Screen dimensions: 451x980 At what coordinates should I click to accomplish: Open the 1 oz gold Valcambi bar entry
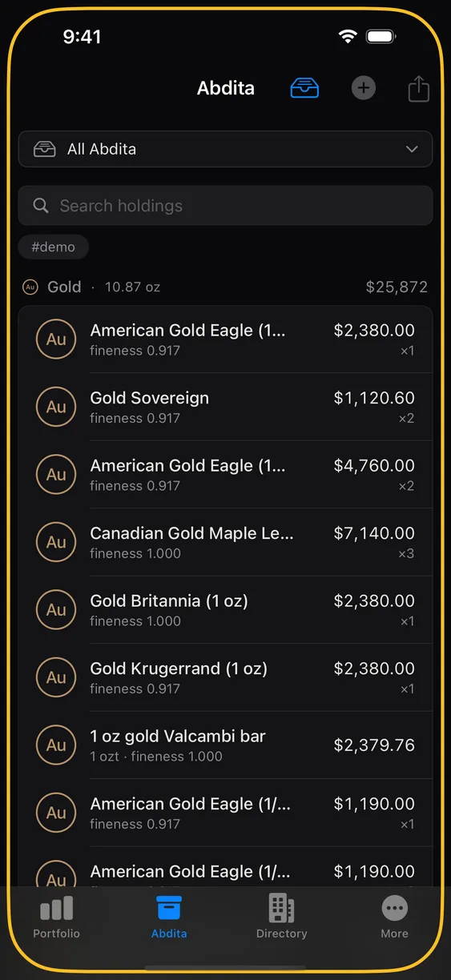[x=225, y=745]
